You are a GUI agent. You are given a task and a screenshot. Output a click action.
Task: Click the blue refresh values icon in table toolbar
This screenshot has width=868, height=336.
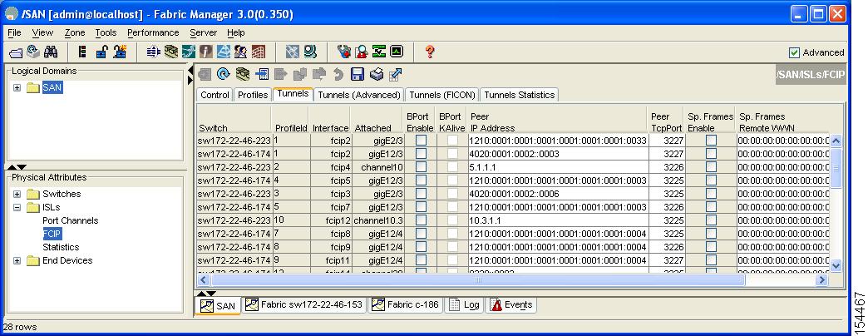click(x=223, y=74)
